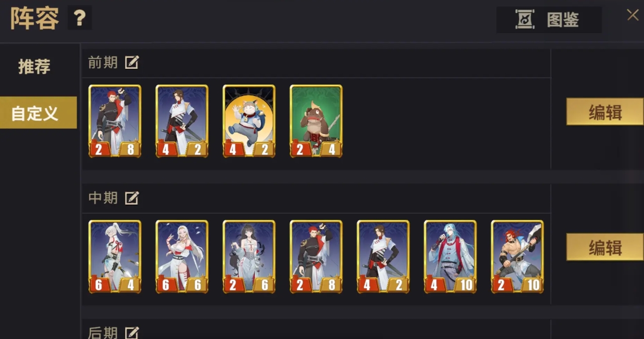Open the 图鉴 encyclopedia

tap(549, 20)
